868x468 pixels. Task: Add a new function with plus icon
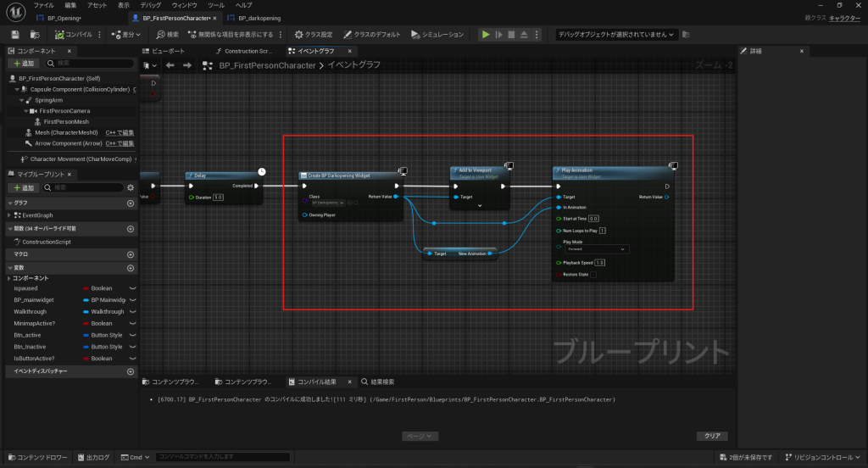coord(131,229)
